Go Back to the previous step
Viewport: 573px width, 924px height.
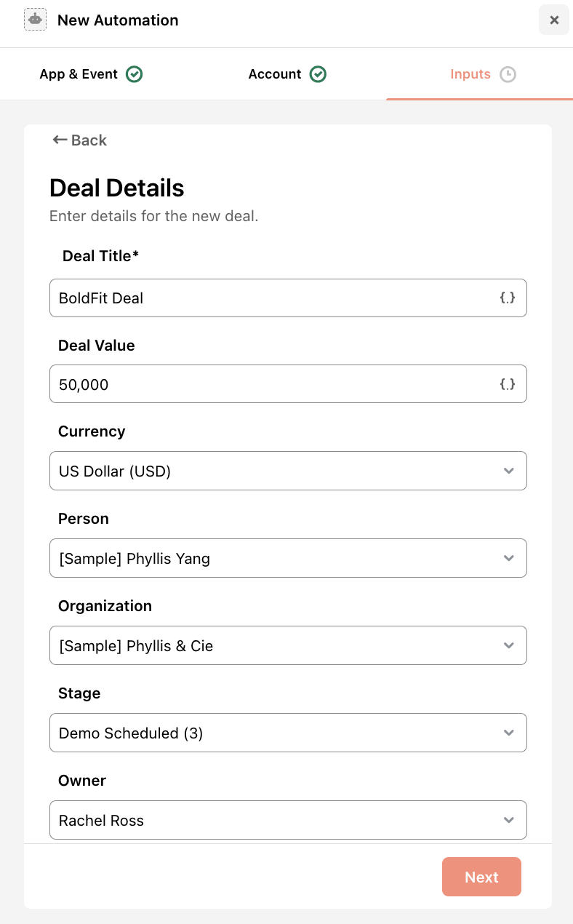click(80, 140)
